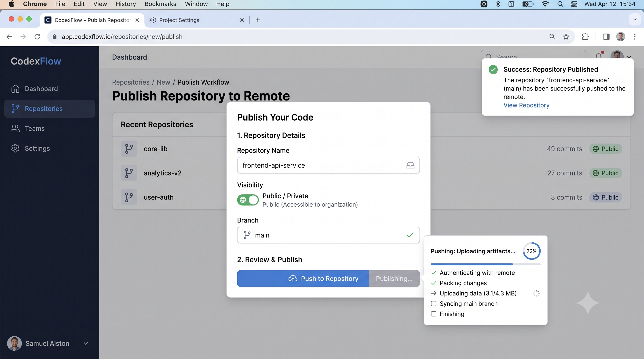Open macOS Spotlight search
644x359 pixels.
pos(560,4)
